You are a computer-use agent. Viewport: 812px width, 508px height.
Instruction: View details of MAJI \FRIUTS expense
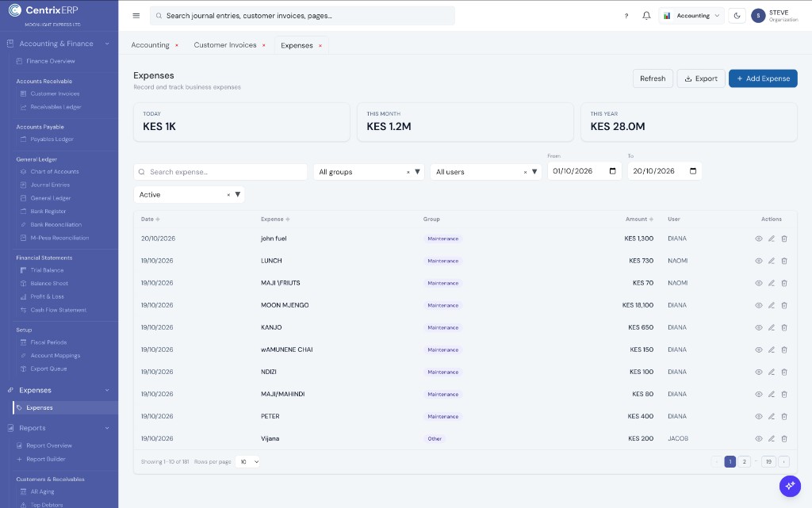(759, 283)
